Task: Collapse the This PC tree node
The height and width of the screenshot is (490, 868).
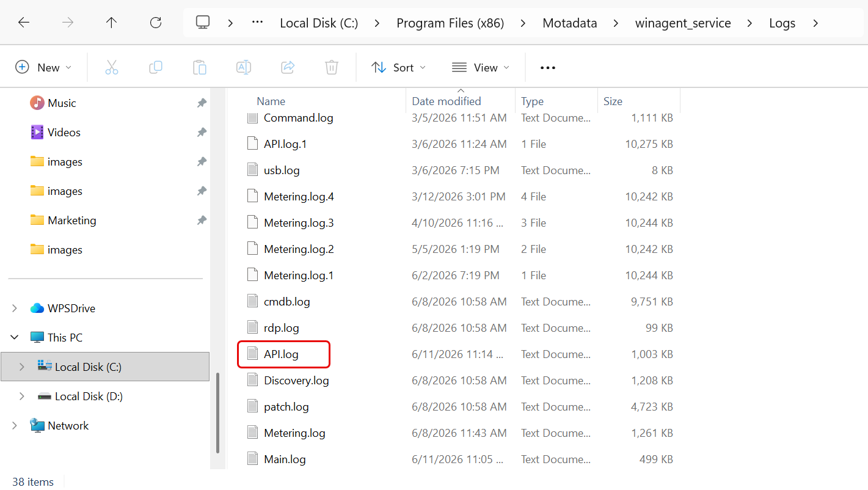Action: pyautogui.click(x=15, y=337)
